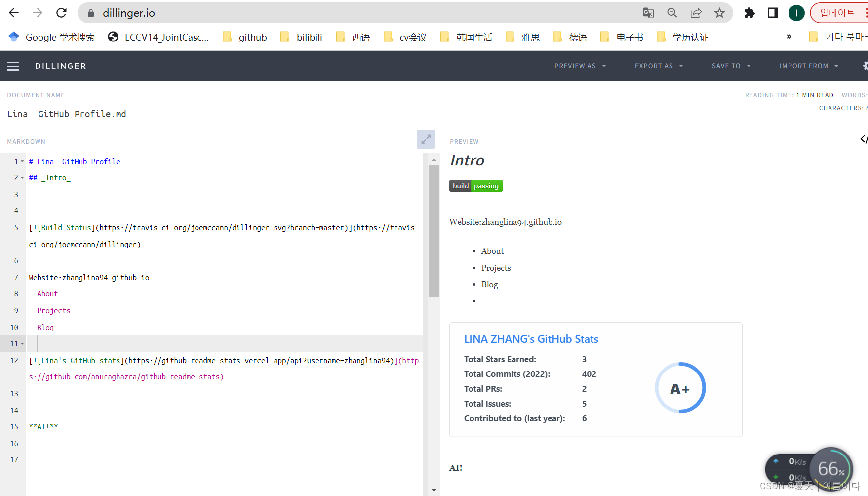The height and width of the screenshot is (496, 868).
Task: Bookmark this page with the star icon
Action: click(x=719, y=13)
